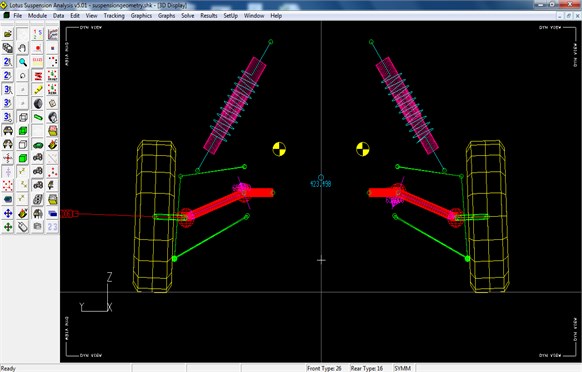Click the black tyre display icon
The height and width of the screenshot is (372, 582).
click(x=37, y=103)
